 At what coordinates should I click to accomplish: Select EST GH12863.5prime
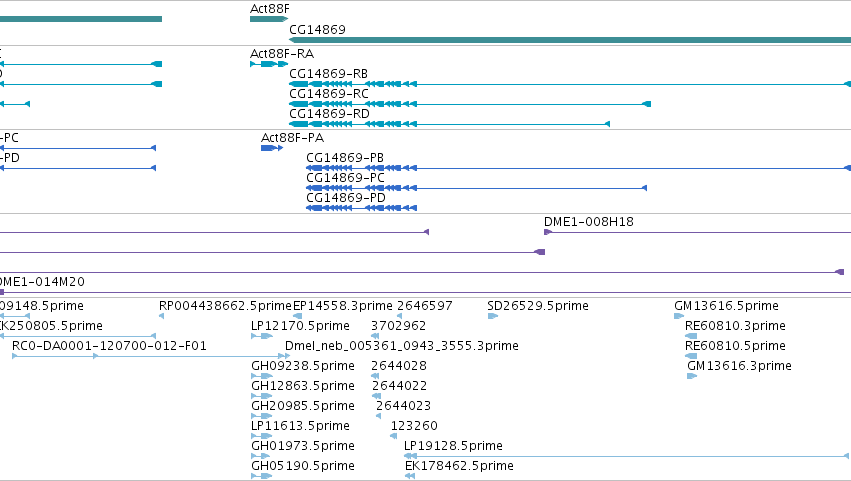303,387
